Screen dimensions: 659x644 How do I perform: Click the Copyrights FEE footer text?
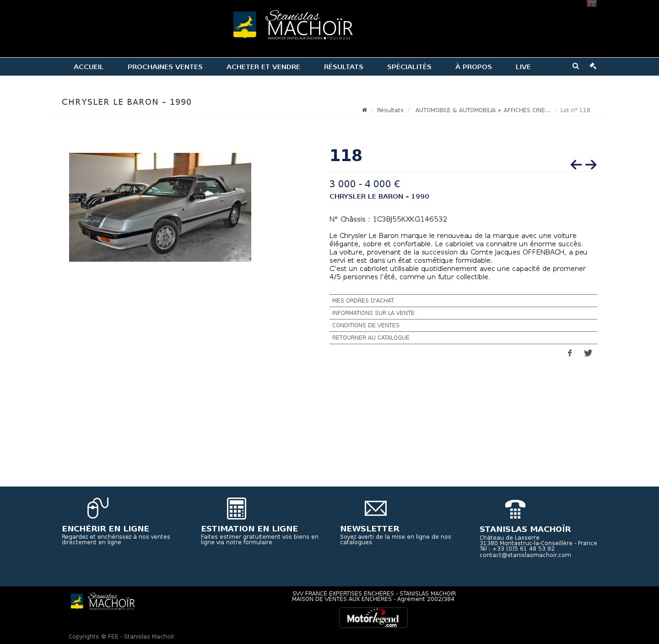click(121, 637)
